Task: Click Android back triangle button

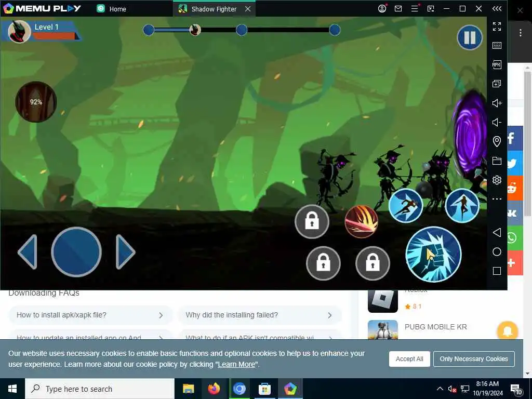Action: tap(497, 232)
